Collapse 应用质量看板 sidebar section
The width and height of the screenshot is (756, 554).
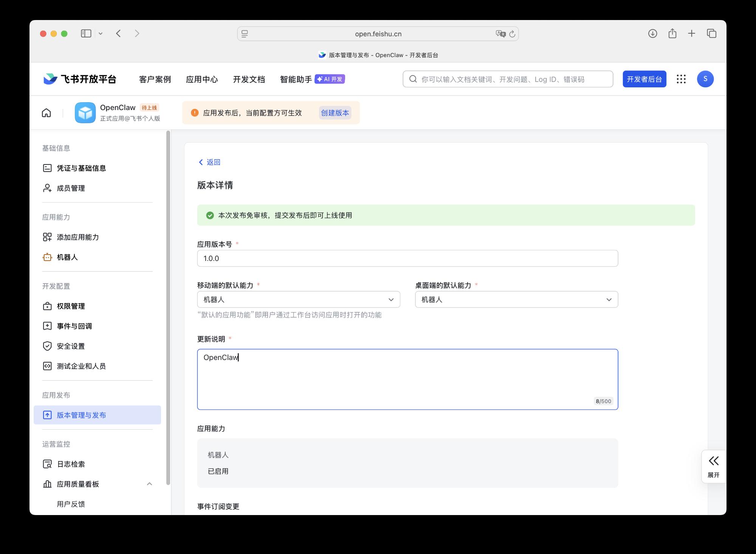click(149, 484)
